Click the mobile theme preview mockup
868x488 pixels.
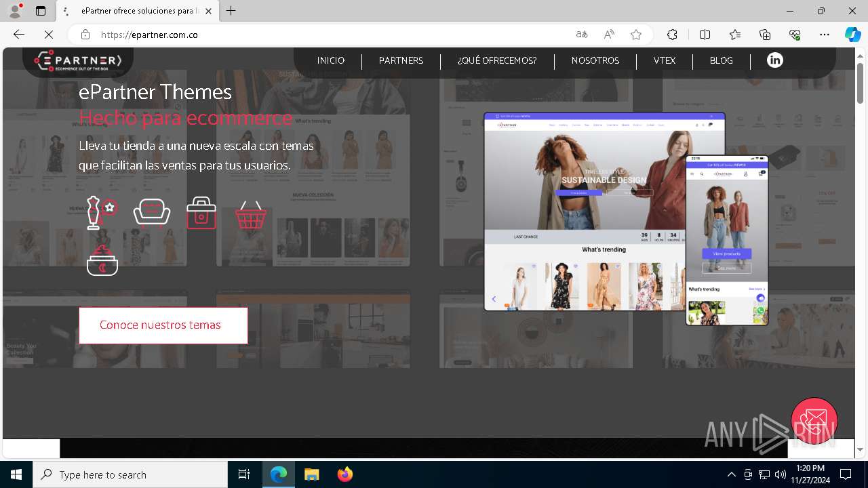click(727, 240)
